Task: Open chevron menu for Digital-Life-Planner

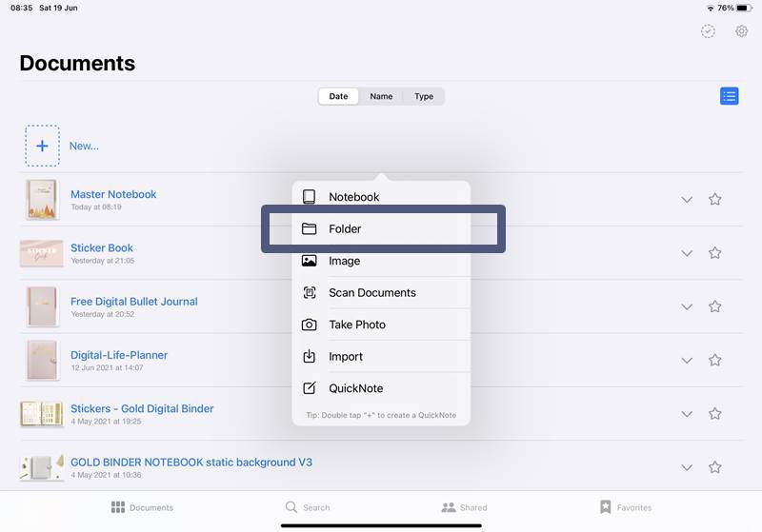Action: point(686,361)
